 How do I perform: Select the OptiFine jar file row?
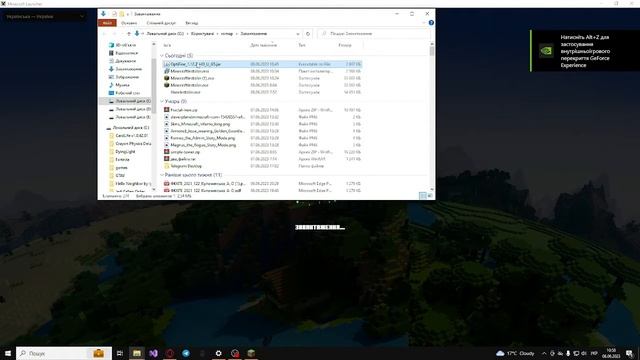tap(262, 64)
